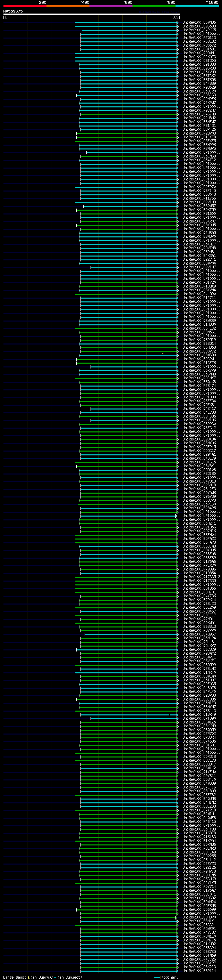Click the UniRef100_C5FXE5 label
Screen dimensions: 222x980
pos(199,141)
